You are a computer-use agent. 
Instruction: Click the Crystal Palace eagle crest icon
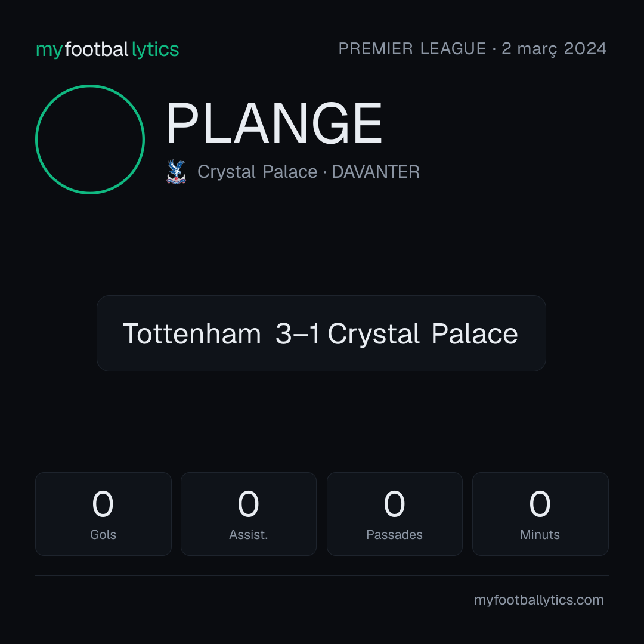tap(176, 172)
